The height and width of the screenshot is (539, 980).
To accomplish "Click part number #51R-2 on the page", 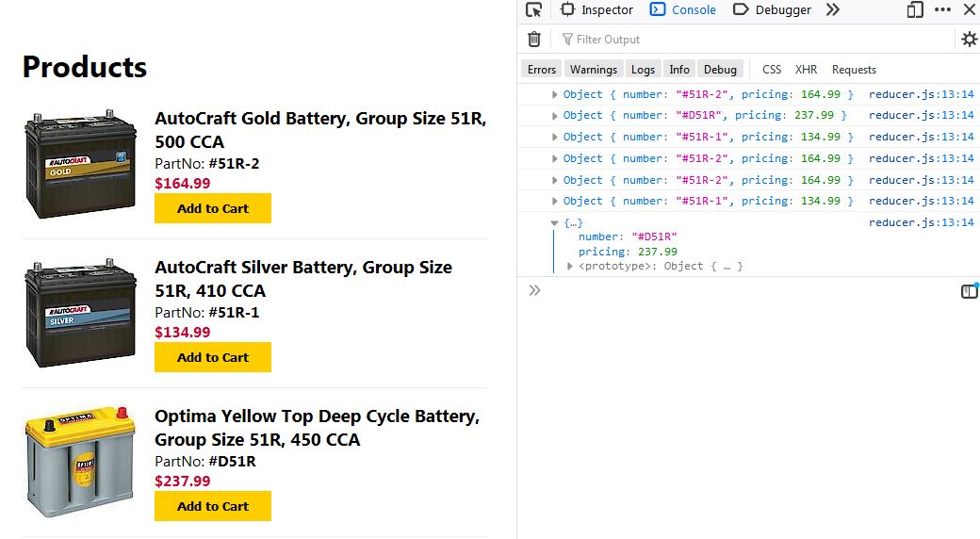I will [x=234, y=164].
